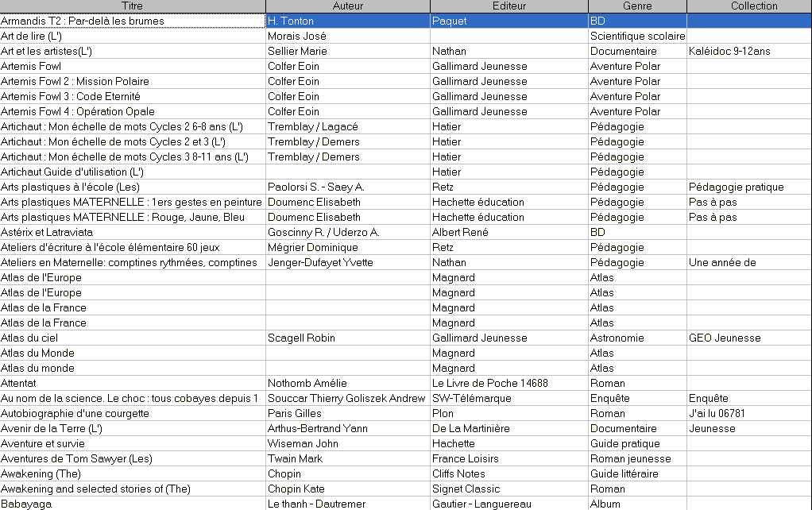Click genre 'Guide littéraire'
This screenshot has height=510, width=812.
624,473
